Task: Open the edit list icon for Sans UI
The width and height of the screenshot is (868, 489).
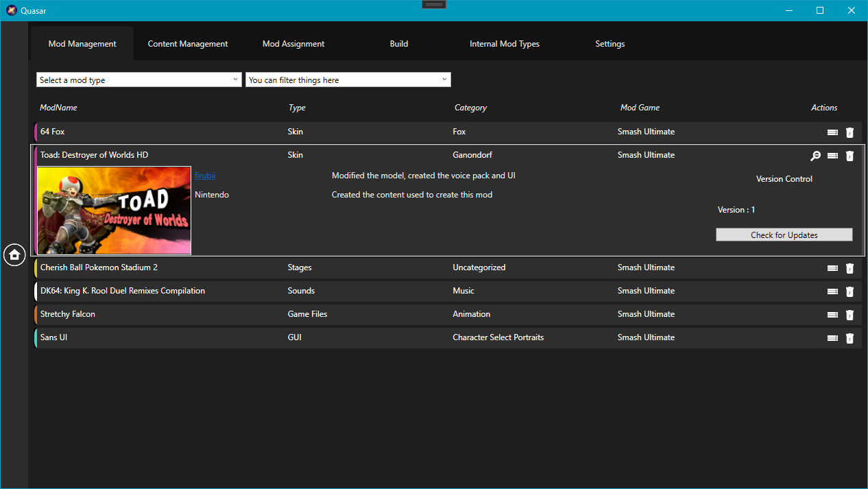Action: [x=832, y=337]
